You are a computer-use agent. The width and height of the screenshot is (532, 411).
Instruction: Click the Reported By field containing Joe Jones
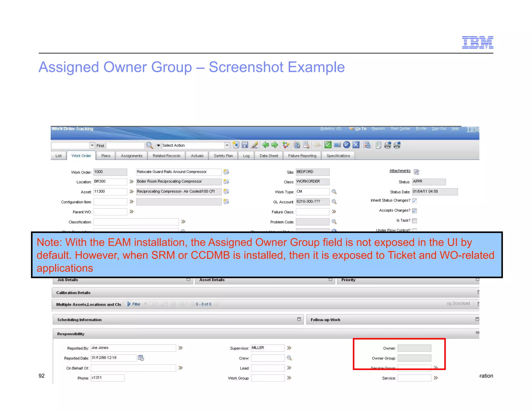pyautogui.click(x=133, y=348)
